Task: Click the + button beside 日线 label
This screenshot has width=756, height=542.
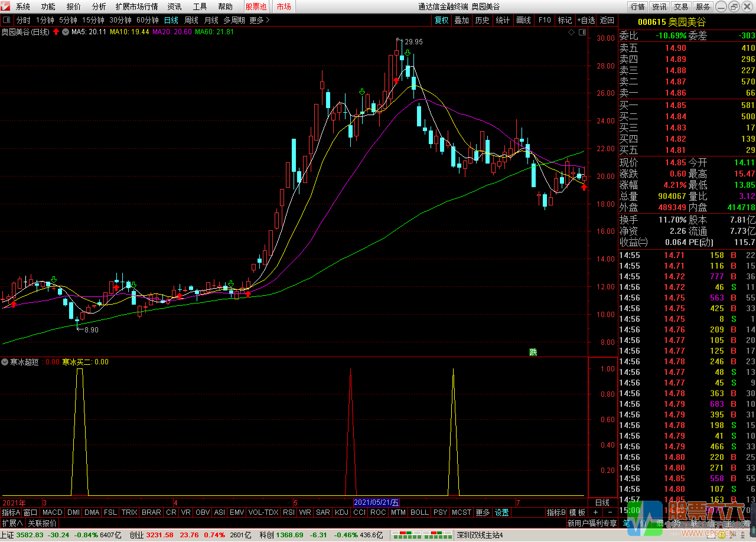Action: click(595, 512)
